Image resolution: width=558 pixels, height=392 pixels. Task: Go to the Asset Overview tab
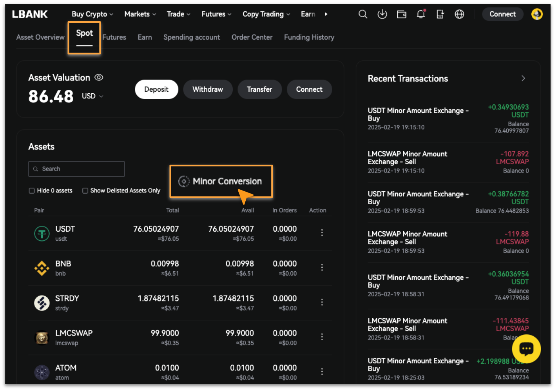(x=40, y=37)
